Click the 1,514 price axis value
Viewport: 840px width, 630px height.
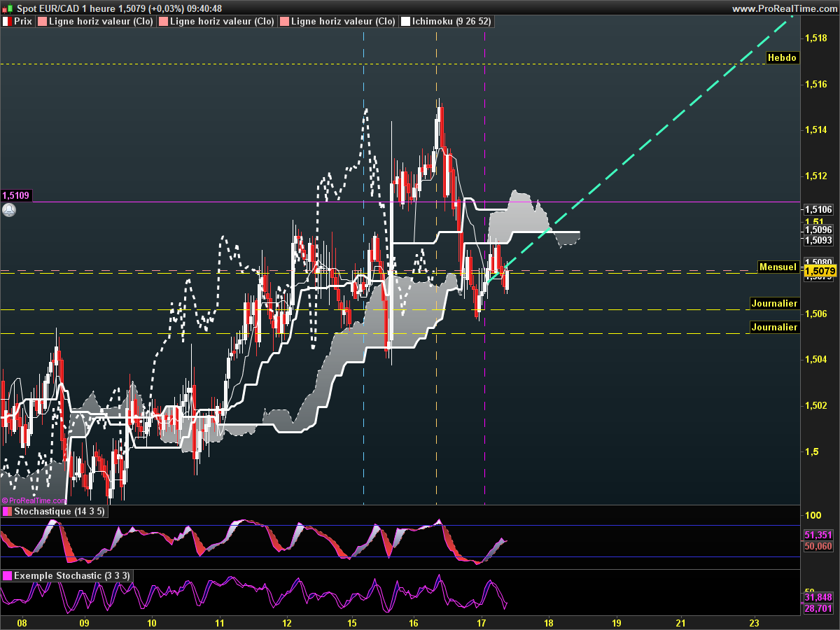coord(816,129)
